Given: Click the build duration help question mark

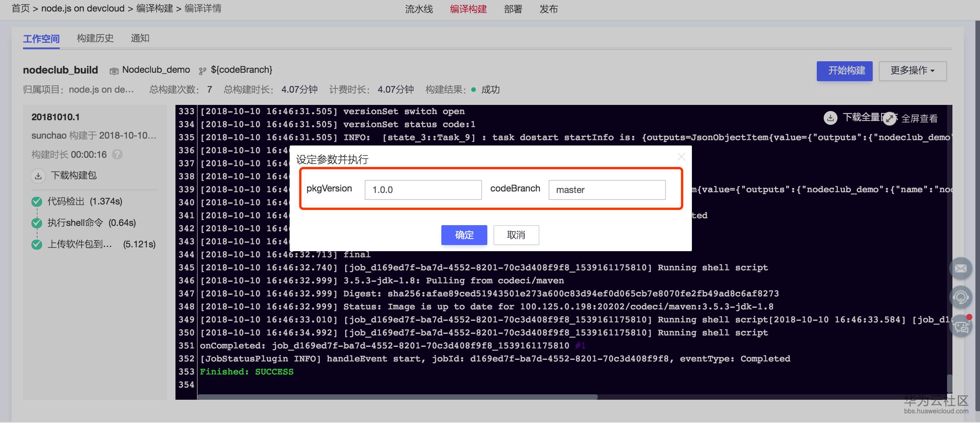Looking at the screenshot, I should [117, 154].
